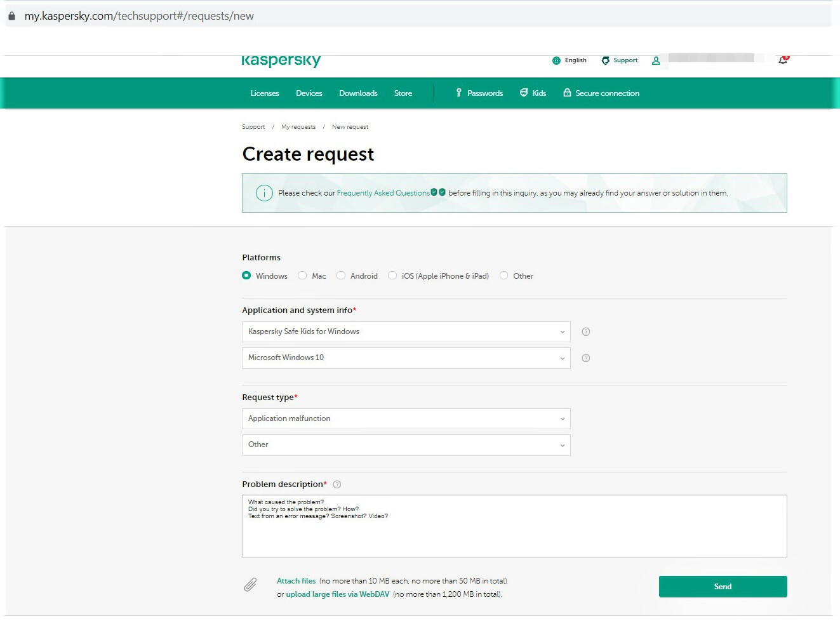Viewport: 840px width, 621px height.
Task: Click the globe language icon
Action: coord(556,60)
